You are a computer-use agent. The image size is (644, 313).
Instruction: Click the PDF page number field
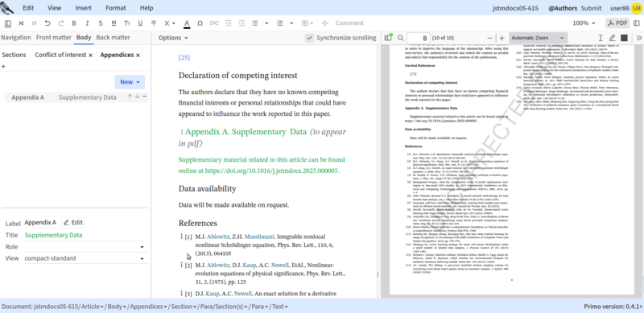(419, 38)
